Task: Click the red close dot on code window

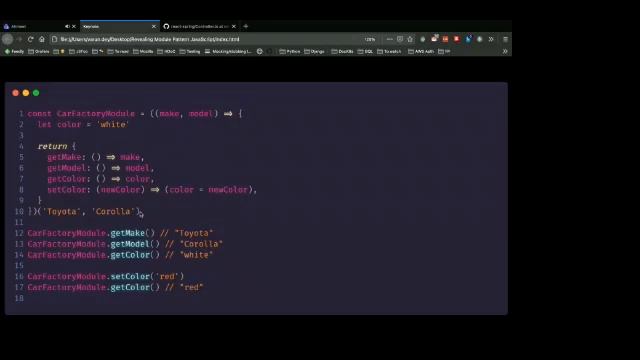Action: (16, 93)
